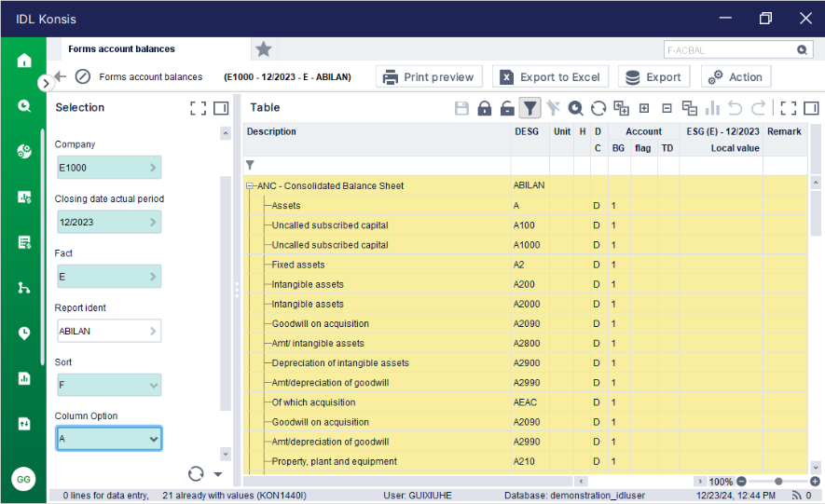Open the hierarchy tree icon in sidebar
Viewport: 825px width, 504px height.
[24, 288]
